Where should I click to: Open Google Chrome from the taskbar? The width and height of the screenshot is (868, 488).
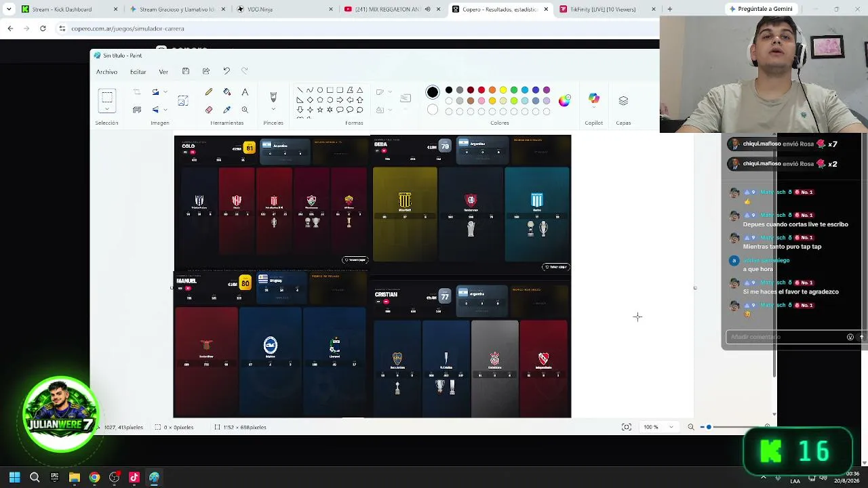coord(94,477)
